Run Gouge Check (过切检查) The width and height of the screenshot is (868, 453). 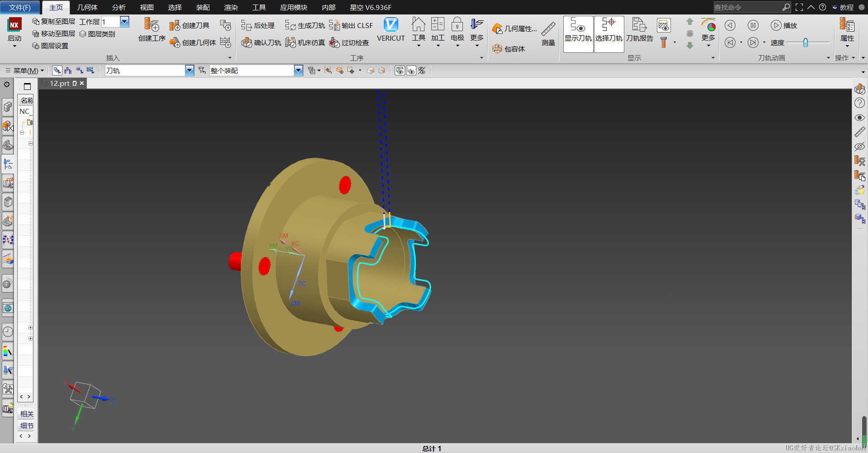click(349, 42)
